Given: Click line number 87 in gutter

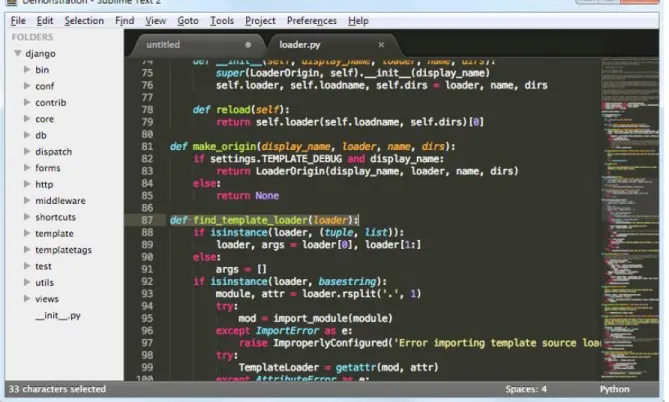Looking at the screenshot, I should click(x=147, y=220).
